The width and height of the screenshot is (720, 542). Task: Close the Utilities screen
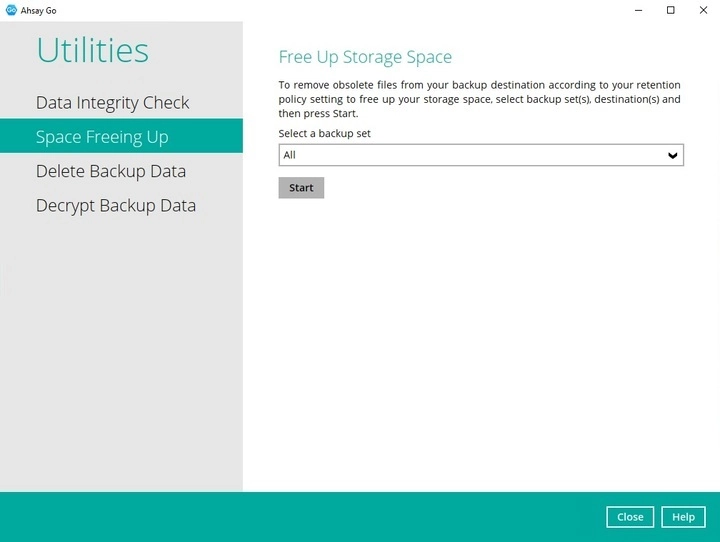pos(630,517)
